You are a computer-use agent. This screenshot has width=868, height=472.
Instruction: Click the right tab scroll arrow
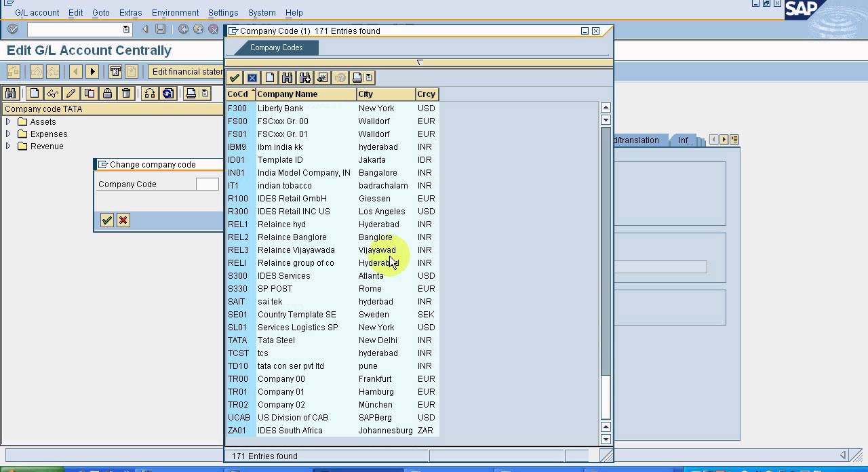tap(724, 140)
